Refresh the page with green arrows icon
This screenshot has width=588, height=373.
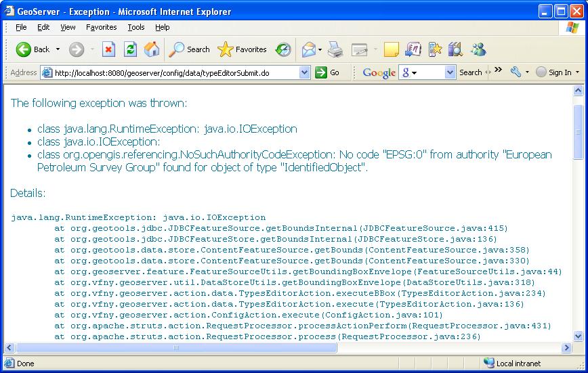131,49
